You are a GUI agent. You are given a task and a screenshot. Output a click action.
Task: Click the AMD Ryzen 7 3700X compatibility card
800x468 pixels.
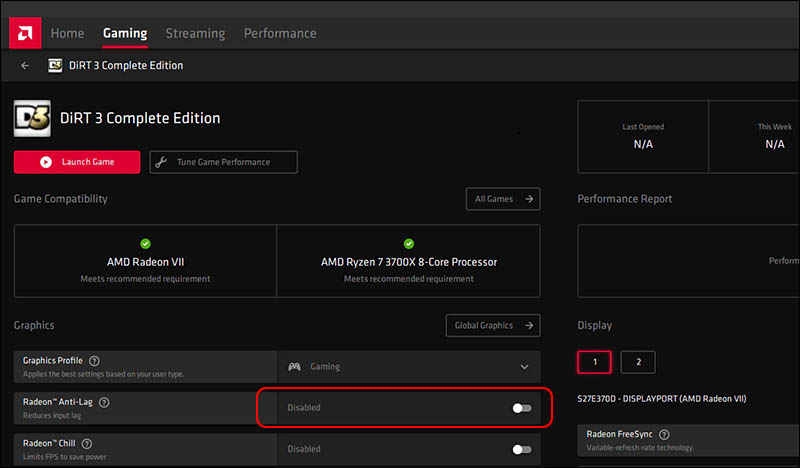click(409, 261)
